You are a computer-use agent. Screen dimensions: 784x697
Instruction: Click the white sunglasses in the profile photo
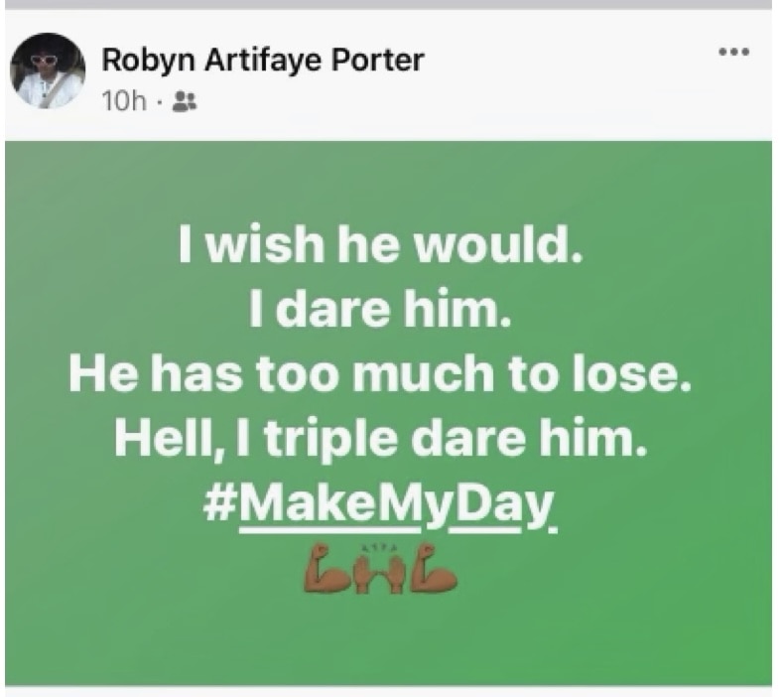tap(45, 62)
